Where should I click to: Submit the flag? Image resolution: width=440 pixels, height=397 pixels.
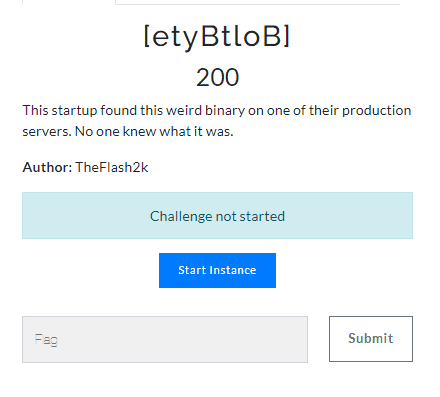[371, 339]
